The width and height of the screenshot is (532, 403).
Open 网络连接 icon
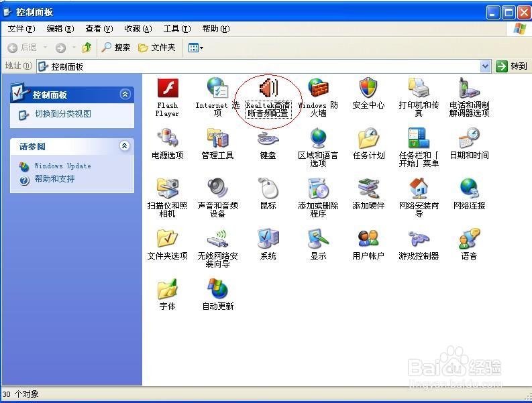(469, 188)
